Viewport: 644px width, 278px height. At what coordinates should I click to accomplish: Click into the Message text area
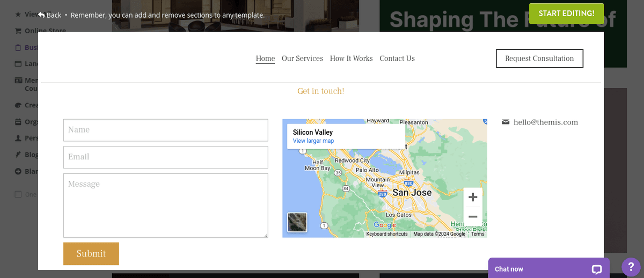[x=165, y=205]
